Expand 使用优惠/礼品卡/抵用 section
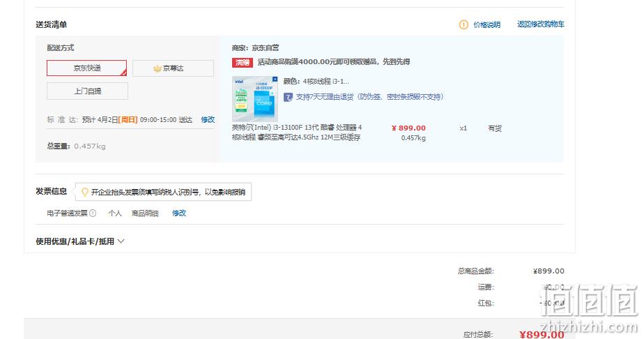This screenshot has height=339, width=644. click(79, 241)
